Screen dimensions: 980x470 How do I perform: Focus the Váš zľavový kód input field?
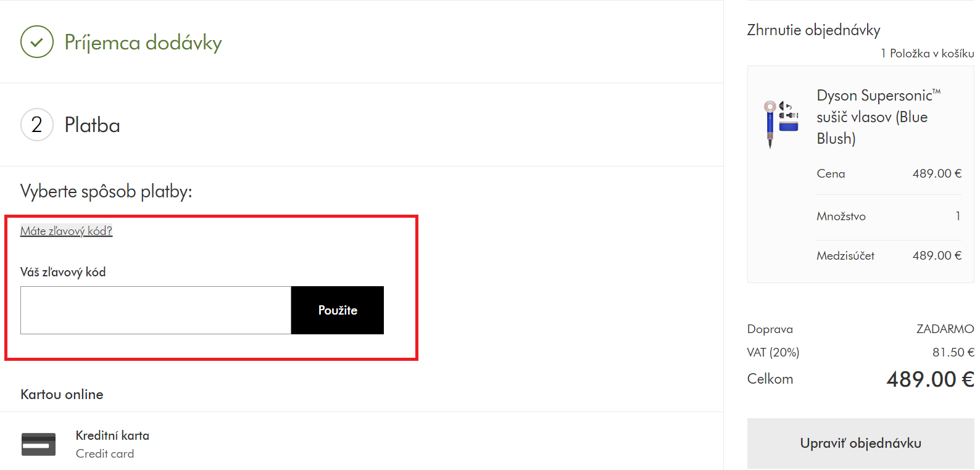(156, 310)
